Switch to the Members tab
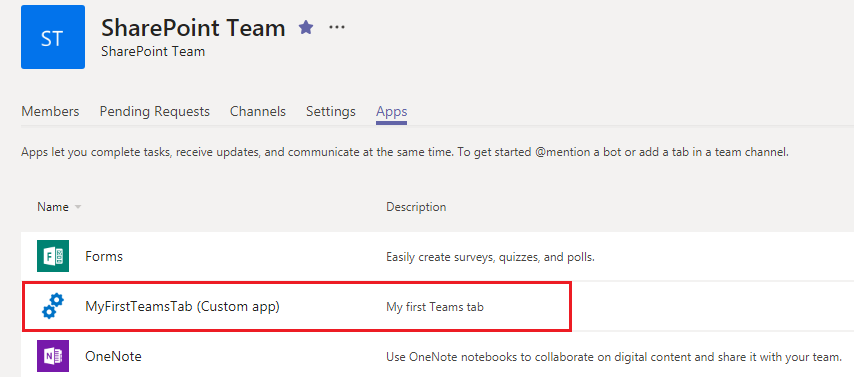This screenshot has width=854, height=377. (50, 112)
